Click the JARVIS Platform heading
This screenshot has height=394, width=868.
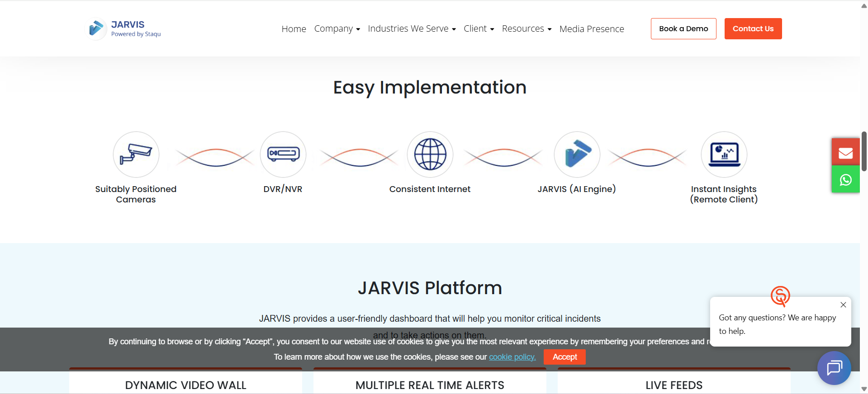pyautogui.click(x=430, y=288)
